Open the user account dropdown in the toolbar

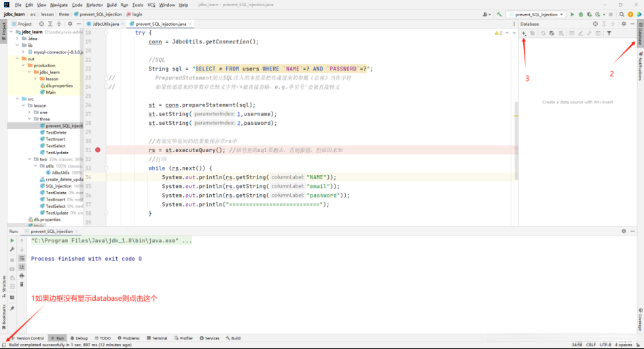[486, 14]
